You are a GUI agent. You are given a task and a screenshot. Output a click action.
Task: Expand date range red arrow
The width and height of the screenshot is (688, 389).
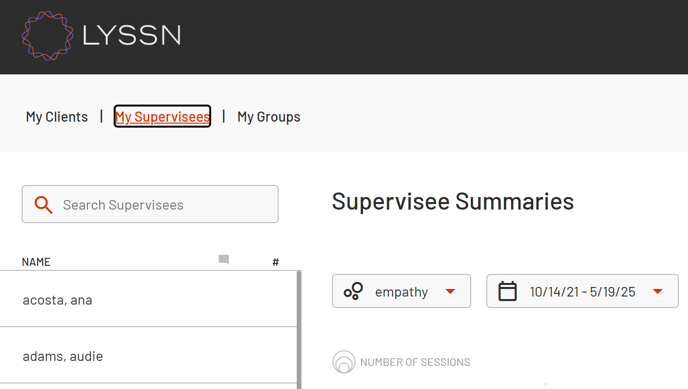657,292
